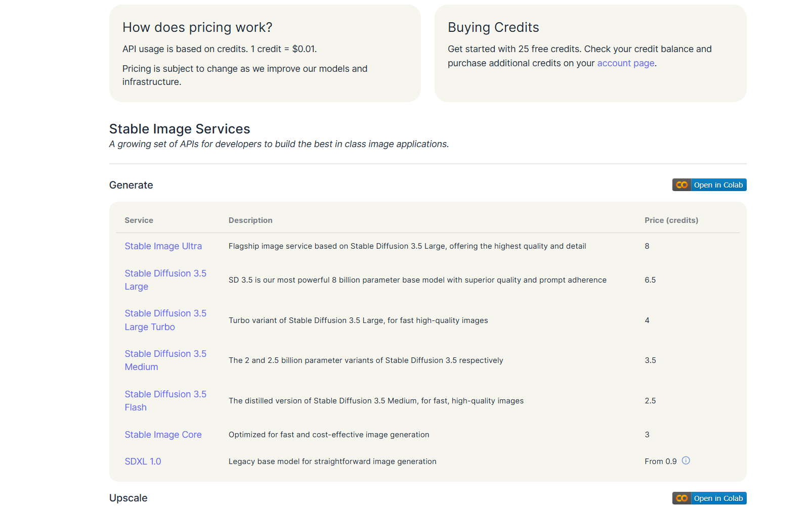Click the info icon beside From 0.9
Image resolution: width=812 pixels, height=507 pixels.
[686, 460]
